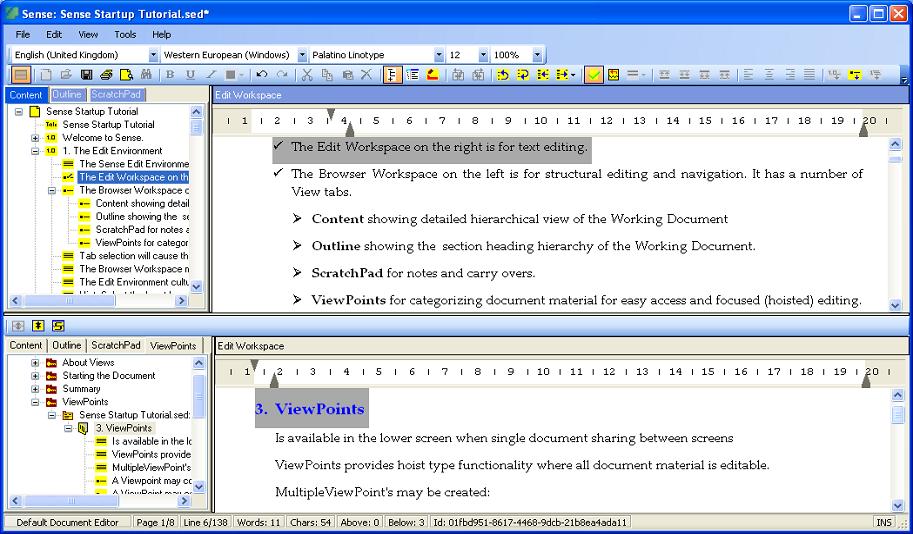Click the yellow S icon on split bar

[x=58, y=326]
